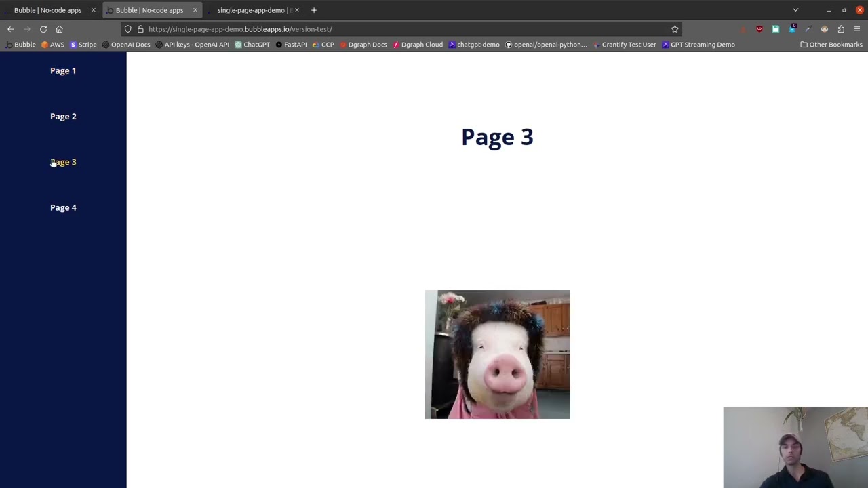Navigate to Page 4 in sidebar
This screenshot has width=868, height=488.
[63, 208]
